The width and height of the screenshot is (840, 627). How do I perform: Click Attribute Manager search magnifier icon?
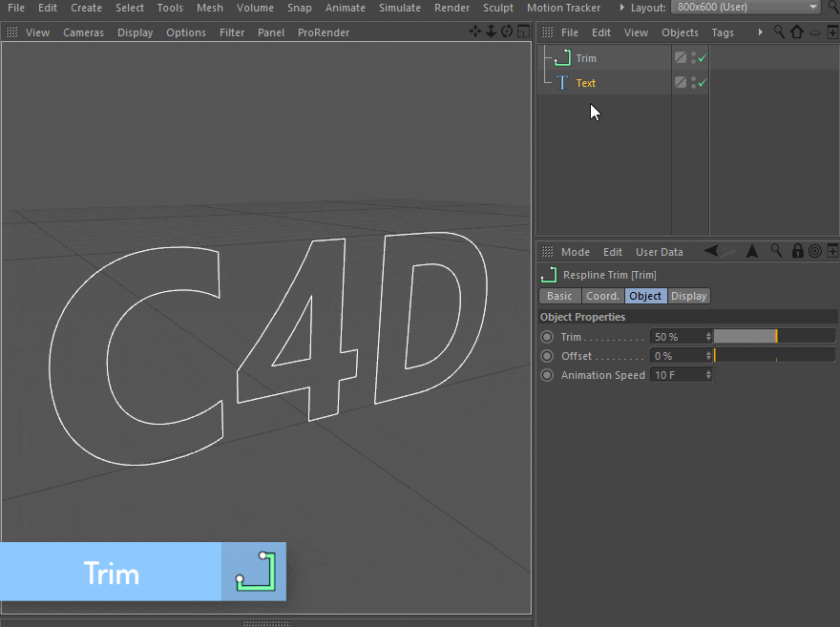[776, 251]
